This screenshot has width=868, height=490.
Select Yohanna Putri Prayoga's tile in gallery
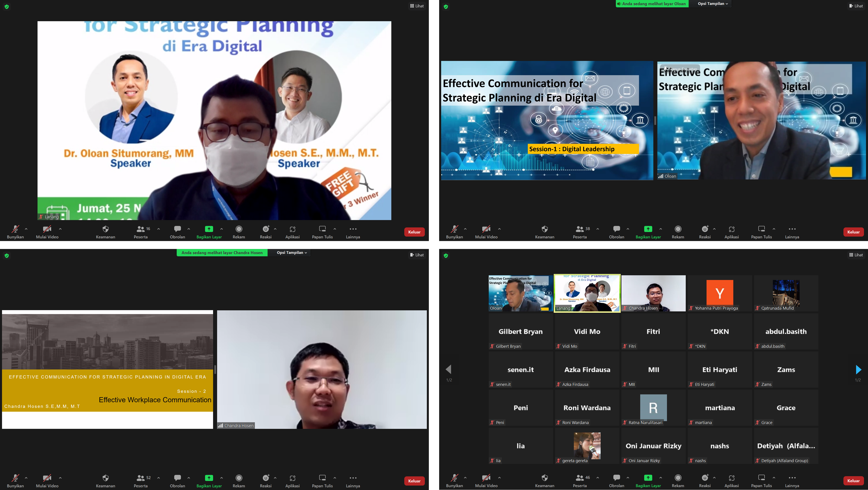click(719, 293)
